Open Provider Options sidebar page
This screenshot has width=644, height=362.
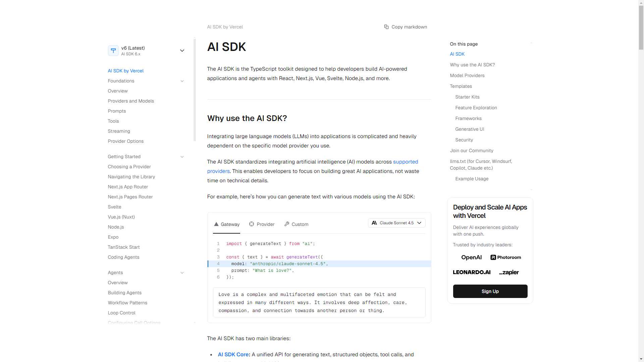(125, 141)
